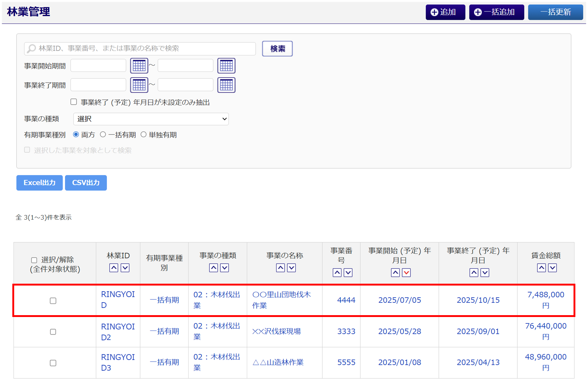Image resolution: width=588 pixels, height=391 pixels.
Task: Select 単独有期 radio option
Action: pyautogui.click(x=144, y=135)
